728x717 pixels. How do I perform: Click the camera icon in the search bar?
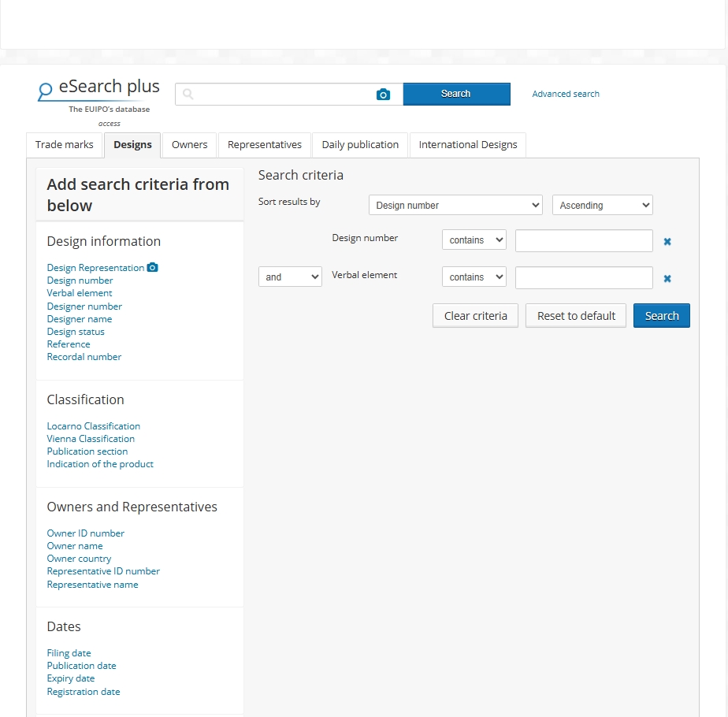[x=383, y=95]
